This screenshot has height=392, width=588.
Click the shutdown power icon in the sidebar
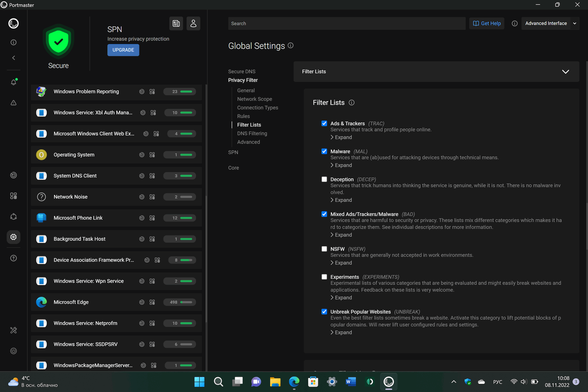pyautogui.click(x=13, y=351)
